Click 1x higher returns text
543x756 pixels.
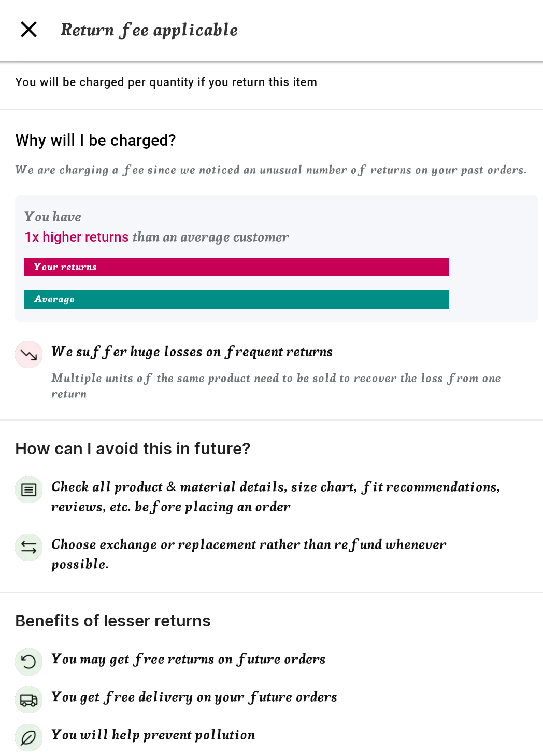click(x=77, y=237)
